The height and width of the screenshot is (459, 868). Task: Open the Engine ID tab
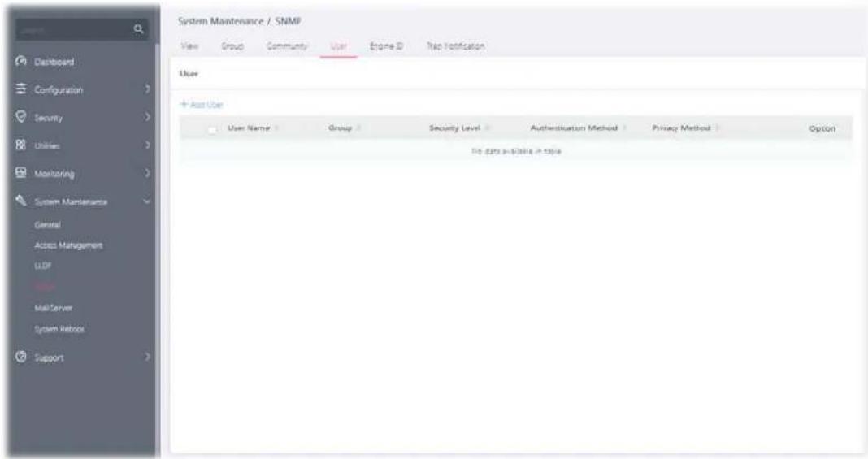pyautogui.click(x=386, y=45)
